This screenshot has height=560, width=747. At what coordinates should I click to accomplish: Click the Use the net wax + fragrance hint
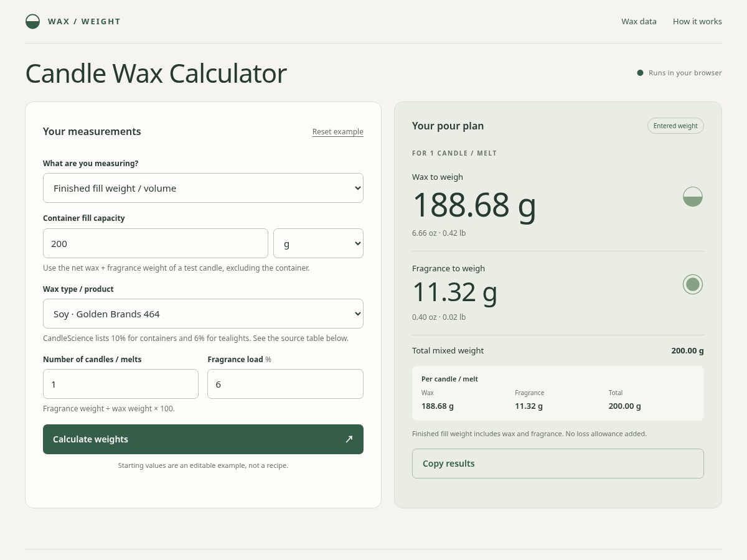tap(176, 268)
